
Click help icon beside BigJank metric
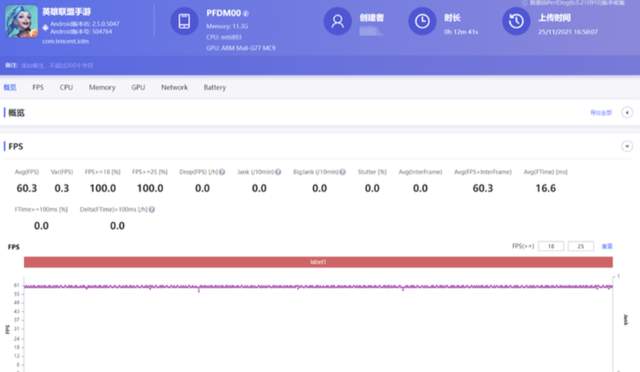click(342, 172)
